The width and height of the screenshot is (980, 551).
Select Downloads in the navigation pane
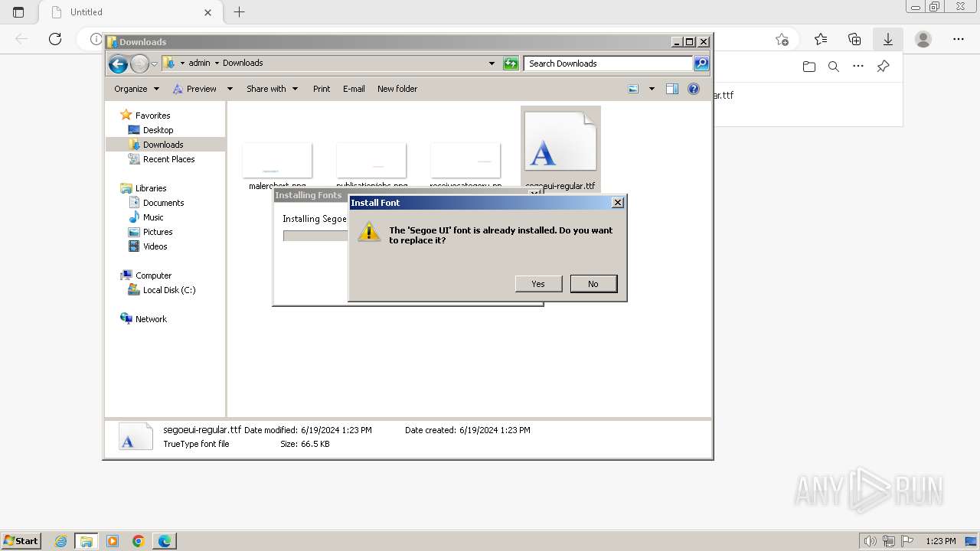163,145
